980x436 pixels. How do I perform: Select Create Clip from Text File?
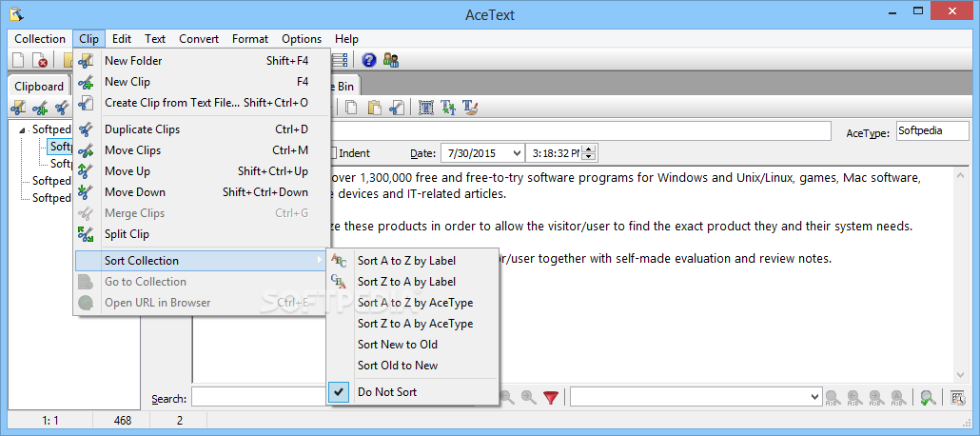(x=202, y=103)
